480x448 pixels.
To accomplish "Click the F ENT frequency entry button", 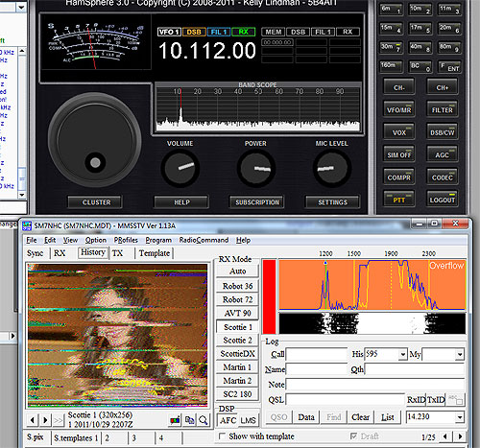I will coord(449,66).
